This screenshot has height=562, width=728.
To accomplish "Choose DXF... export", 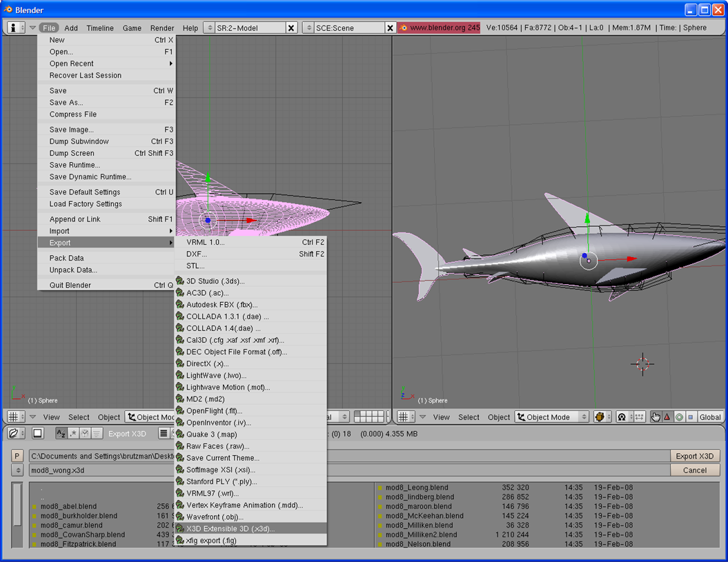I will click(x=250, y=254).
